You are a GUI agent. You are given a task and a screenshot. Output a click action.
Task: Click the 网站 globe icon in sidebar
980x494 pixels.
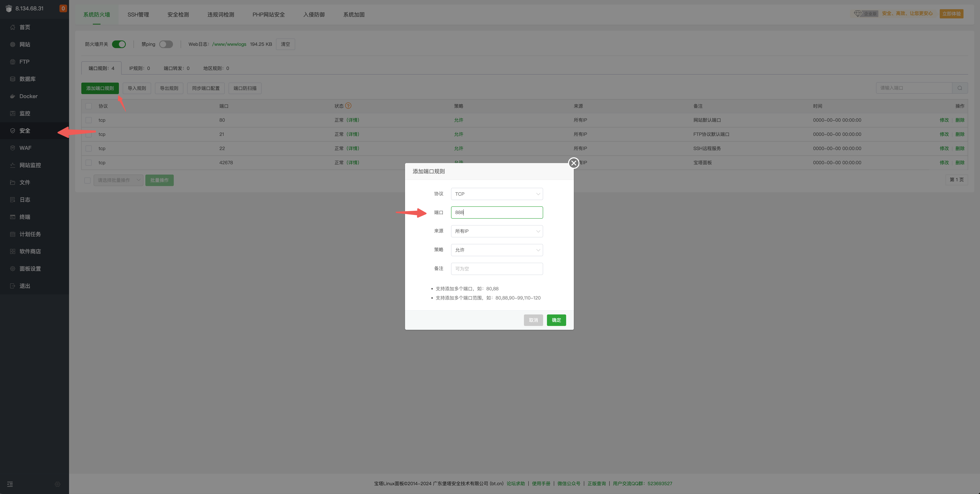pos(12,44)
